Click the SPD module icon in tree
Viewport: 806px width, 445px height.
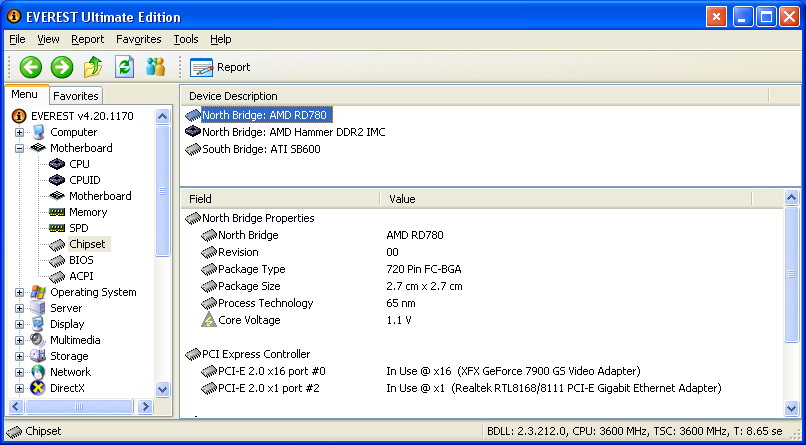[x=57, y=228]
